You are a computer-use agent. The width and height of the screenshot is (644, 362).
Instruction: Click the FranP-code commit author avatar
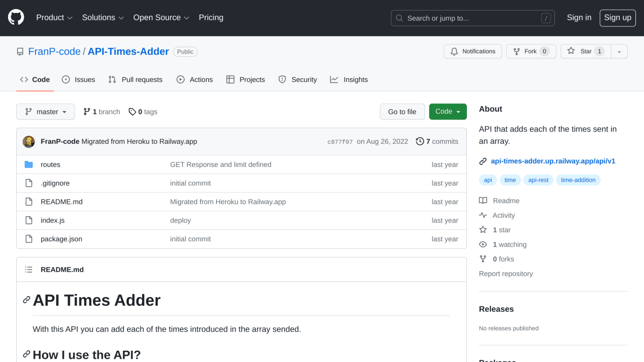(29, 142)
